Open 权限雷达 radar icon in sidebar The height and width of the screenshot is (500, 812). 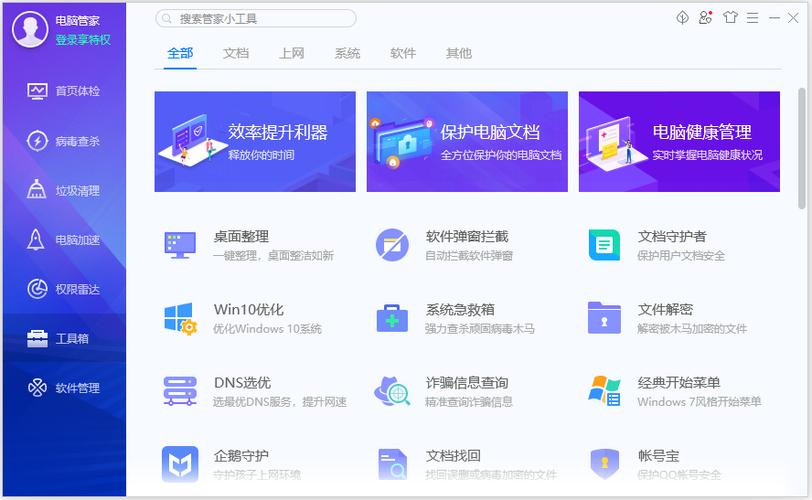[37, 289]
